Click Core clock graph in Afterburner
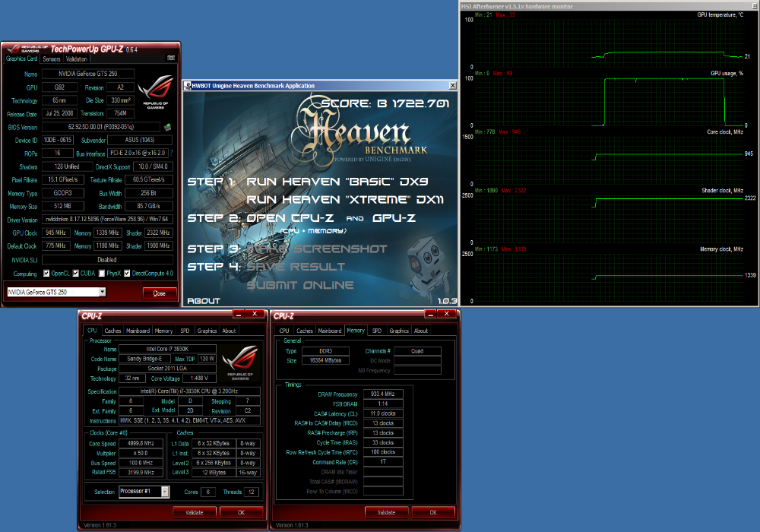The height and width of the screenshot is (532, 760). click(609, 160)
